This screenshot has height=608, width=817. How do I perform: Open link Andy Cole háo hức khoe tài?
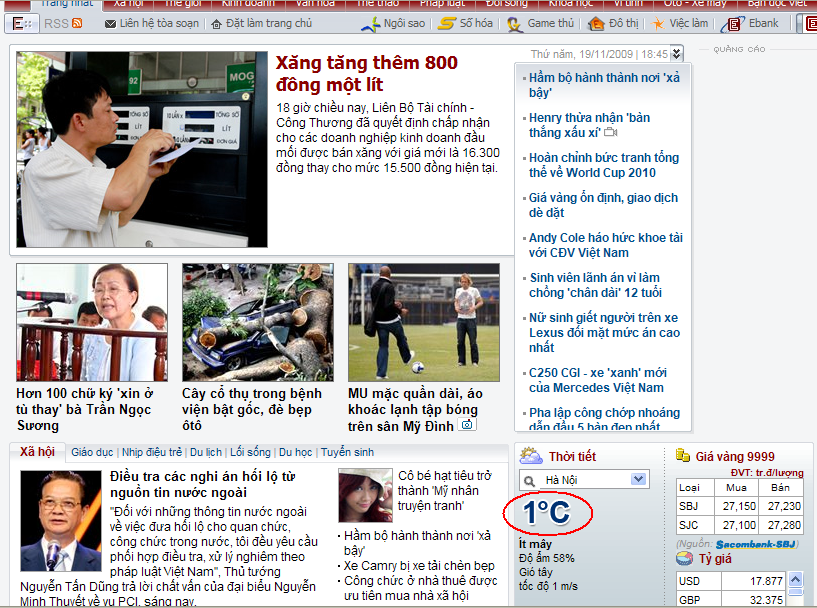(605, 245)
